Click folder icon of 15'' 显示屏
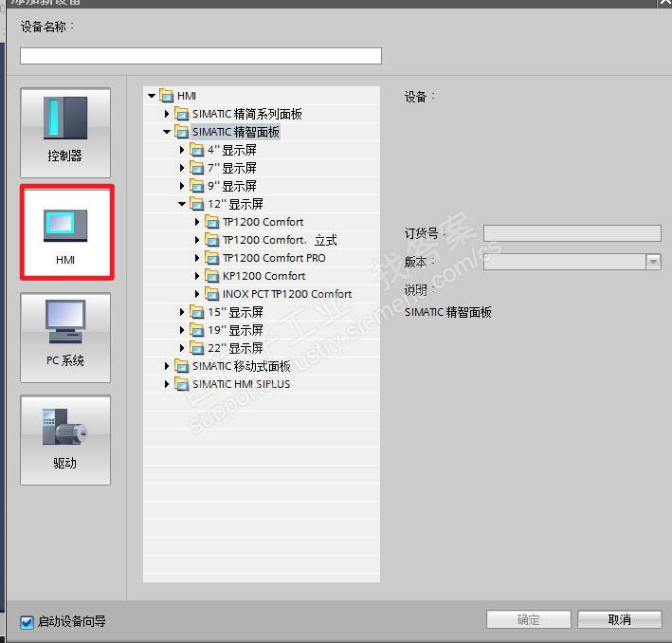 [x=197, y=312]
